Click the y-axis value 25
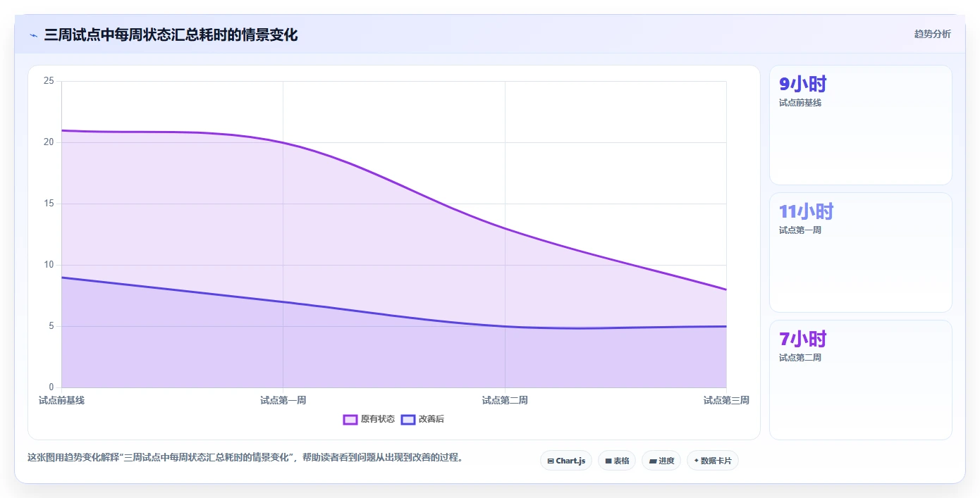 point(49,81)
